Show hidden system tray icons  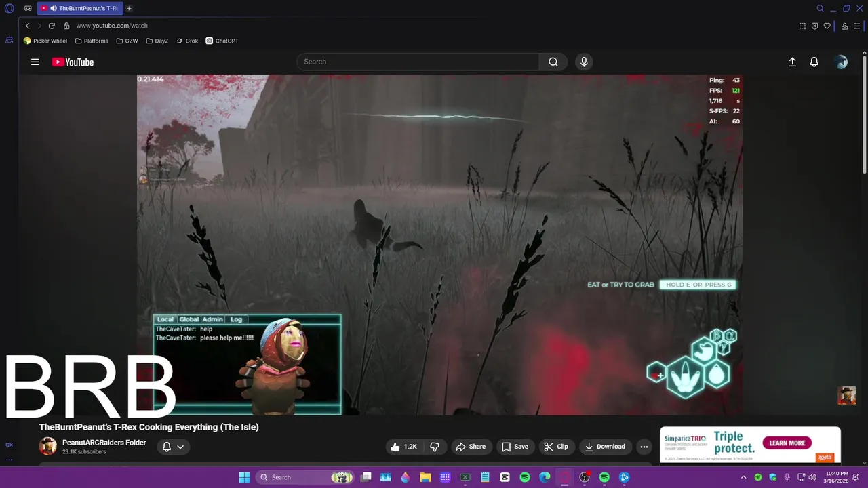click(744, 477)
